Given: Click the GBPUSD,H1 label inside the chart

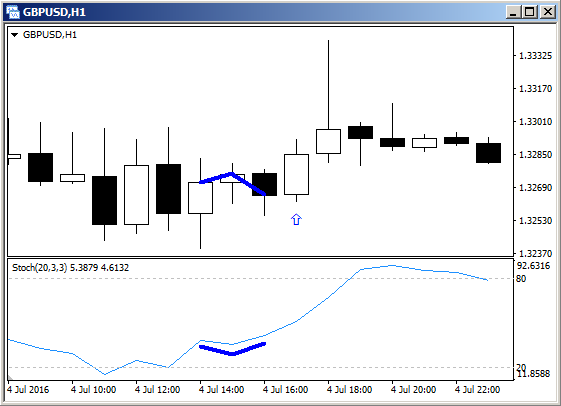Looking at the screenshot, I should click(x=50, y=35).
